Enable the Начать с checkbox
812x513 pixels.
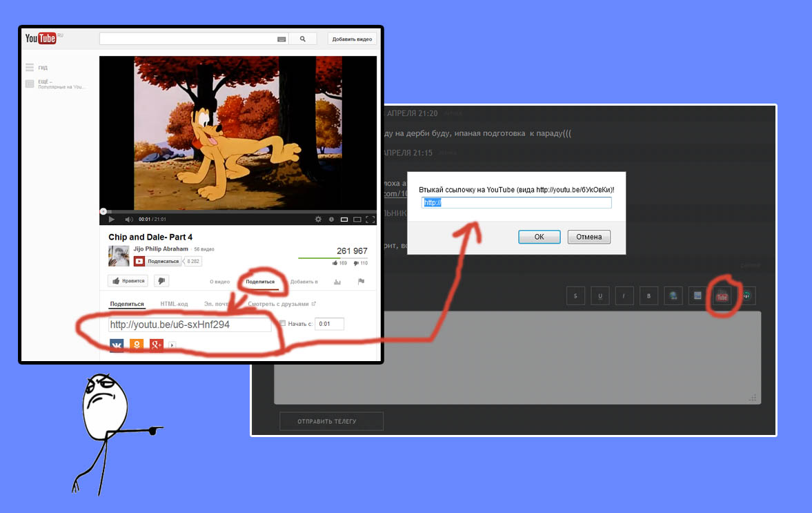[283, 323]
